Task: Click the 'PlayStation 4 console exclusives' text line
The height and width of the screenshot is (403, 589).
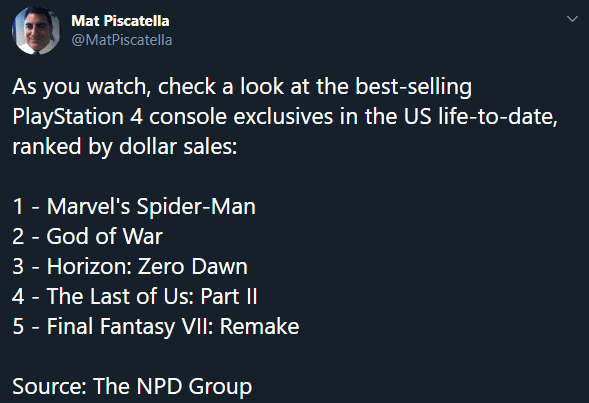Action: (285, 116)
